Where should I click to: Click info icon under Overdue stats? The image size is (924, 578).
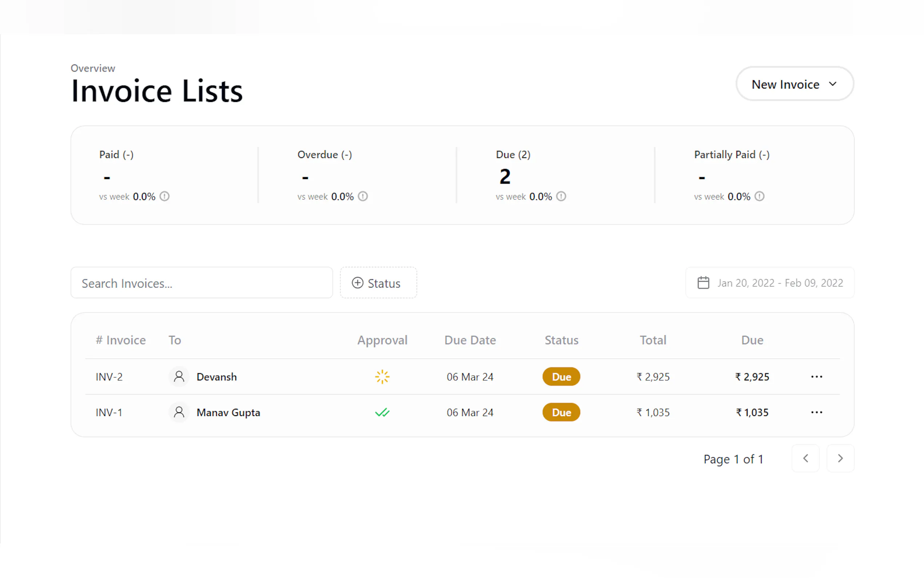362,197
